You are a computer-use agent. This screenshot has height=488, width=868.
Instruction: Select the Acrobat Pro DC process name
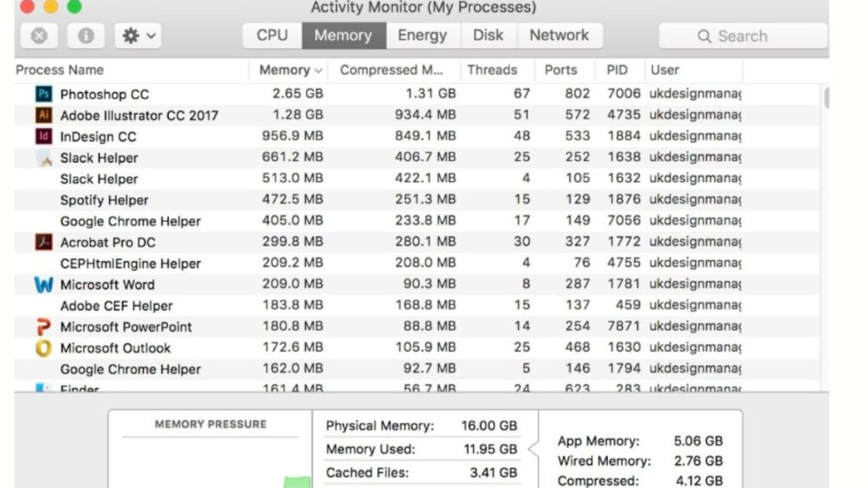(x=108, y=242)
